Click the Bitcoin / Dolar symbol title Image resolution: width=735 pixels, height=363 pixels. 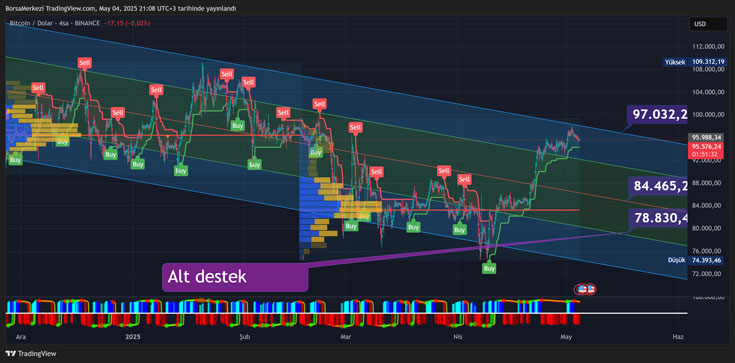coord(55,23)
